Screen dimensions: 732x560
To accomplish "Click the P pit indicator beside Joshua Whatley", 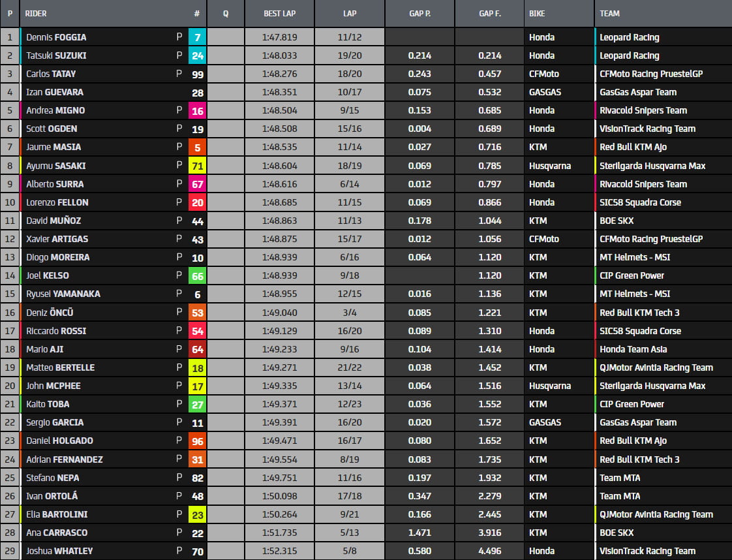I will click(x=179, y=551).
